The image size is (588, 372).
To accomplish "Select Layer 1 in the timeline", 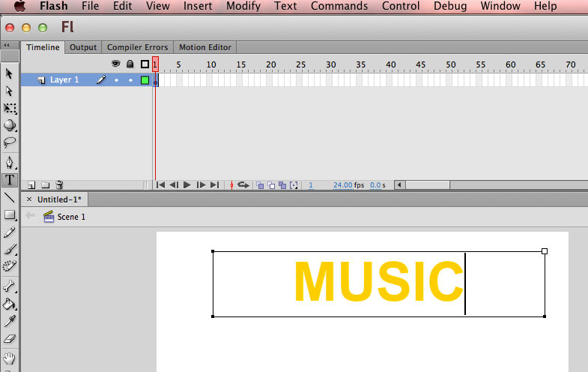I will tap(64, 79).
